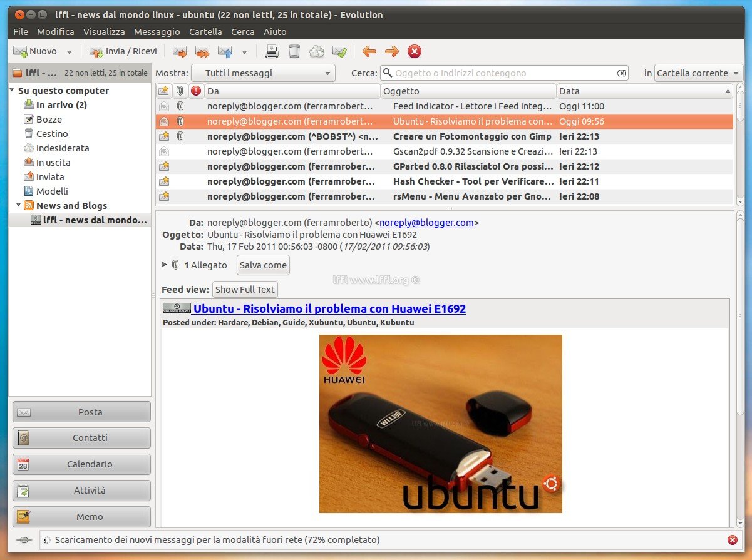Open the Nuovo dropdown arrow
The width and height of the screenshot is (752, 560).
[69, 52]
